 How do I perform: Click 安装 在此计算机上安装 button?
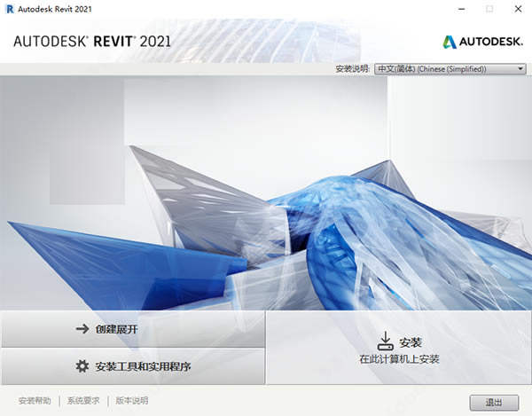pos(399,348)
